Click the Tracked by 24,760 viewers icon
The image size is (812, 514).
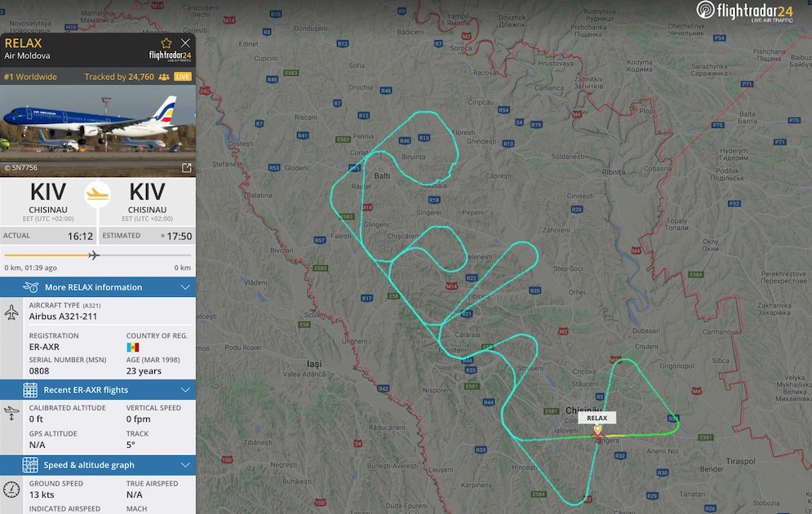164,77
